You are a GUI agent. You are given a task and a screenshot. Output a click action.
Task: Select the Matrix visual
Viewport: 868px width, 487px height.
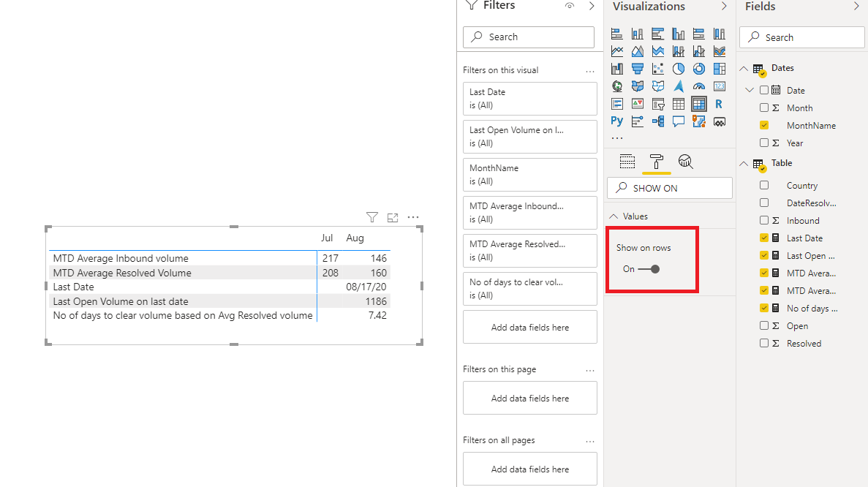click(699, 104)
